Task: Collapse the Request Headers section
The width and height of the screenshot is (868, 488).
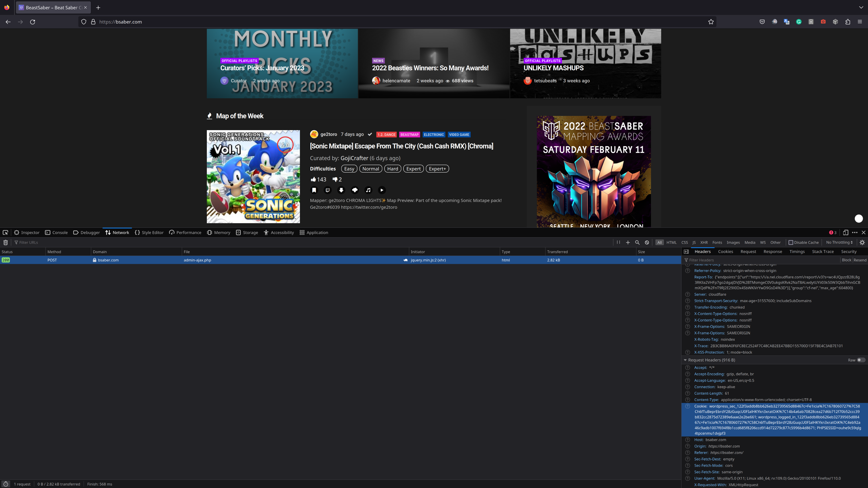Action: point(685,360)
